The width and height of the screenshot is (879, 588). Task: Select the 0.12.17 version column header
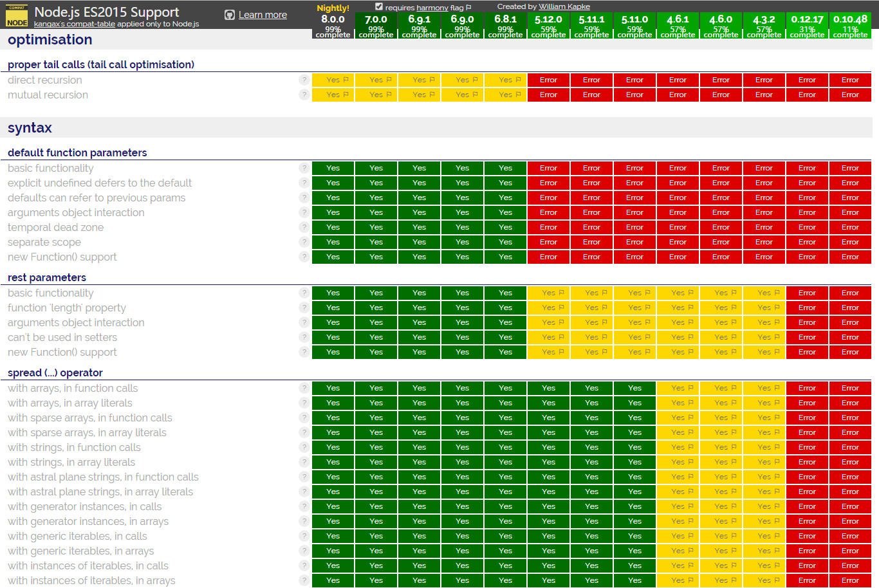(x=807, y=25)
